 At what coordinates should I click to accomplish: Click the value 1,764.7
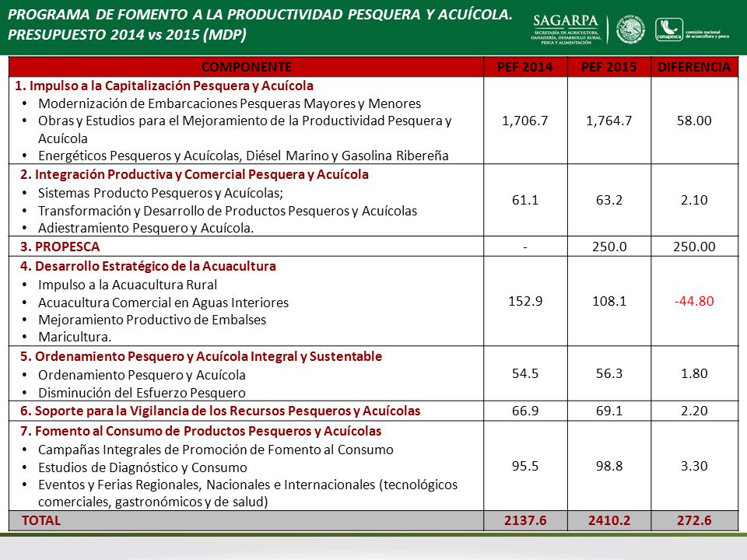608,121
